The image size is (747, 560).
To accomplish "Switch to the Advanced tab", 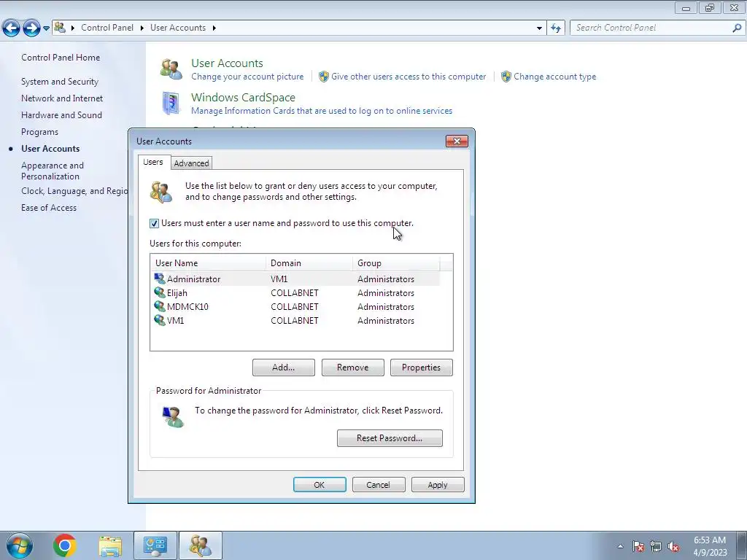I will point(191,163).
